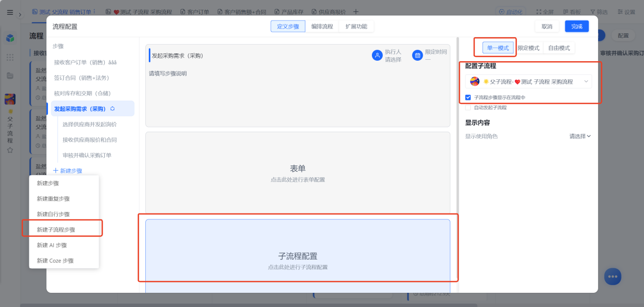
Task: Open the floating chat bubble button
Action: point(612,276)
